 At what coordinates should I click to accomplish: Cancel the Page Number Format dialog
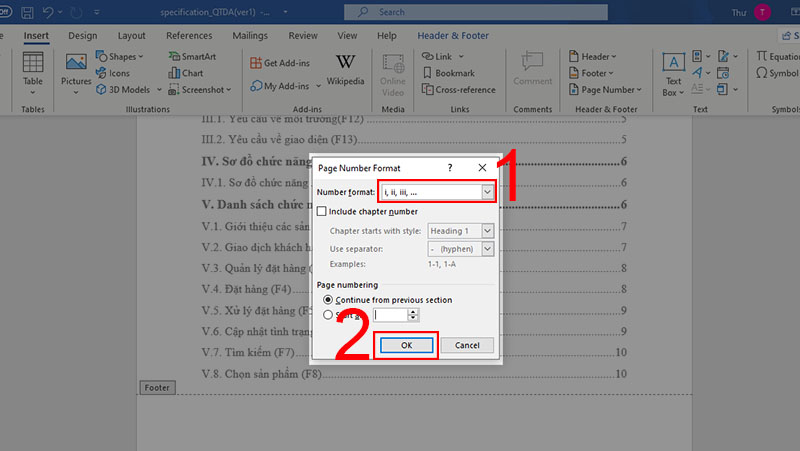click(x=467, y=345)
